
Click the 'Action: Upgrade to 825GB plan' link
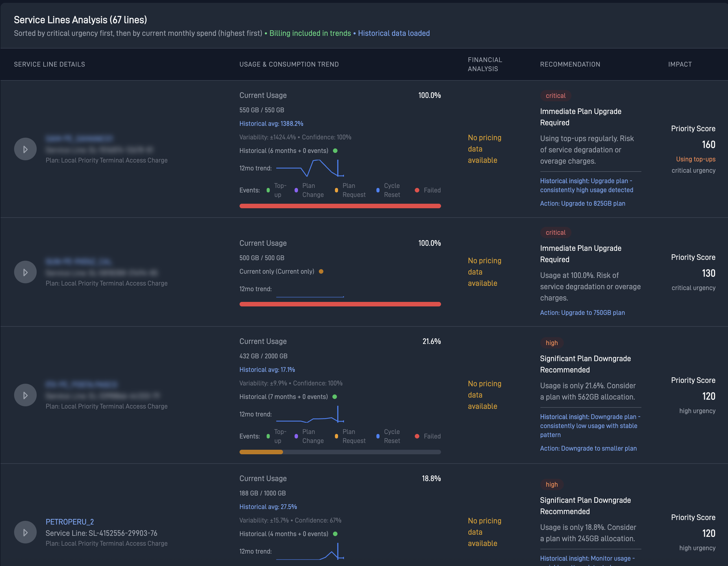point(582,203)
